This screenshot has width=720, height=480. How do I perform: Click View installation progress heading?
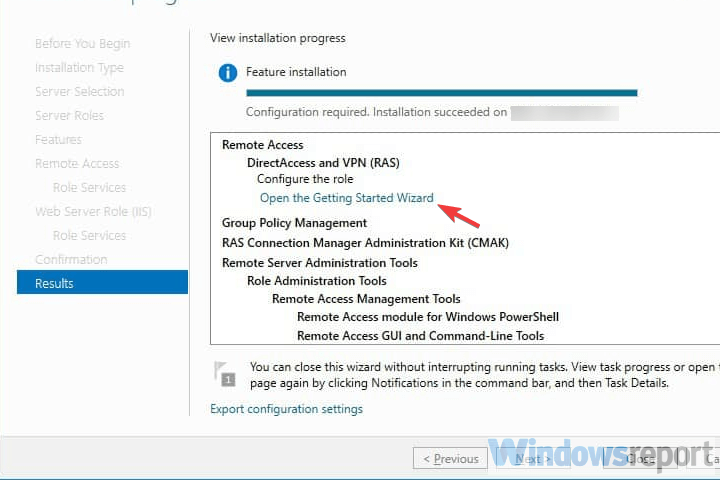[x=278, y=38]
